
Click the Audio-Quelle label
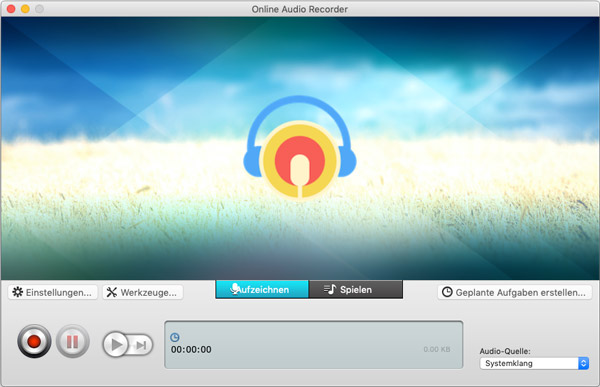pyautogui.click(x=505, y=351)
